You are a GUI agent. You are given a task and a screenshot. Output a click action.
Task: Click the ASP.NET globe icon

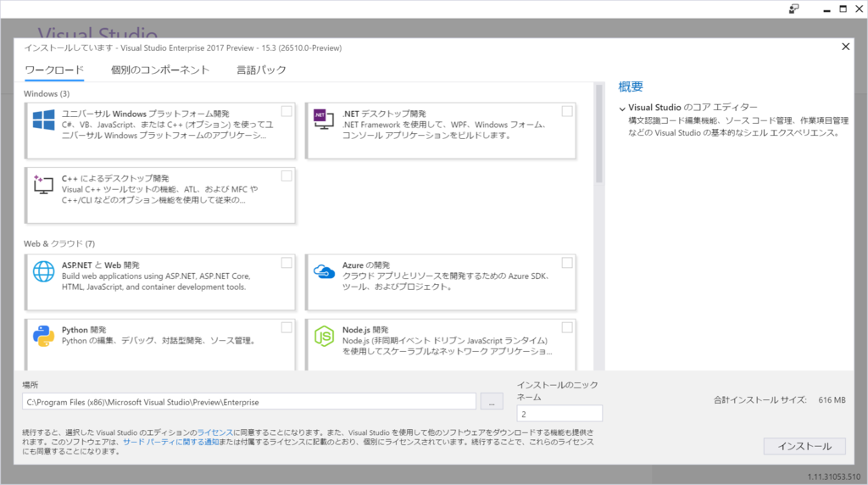pyautogui.click(x=44, y=271)
